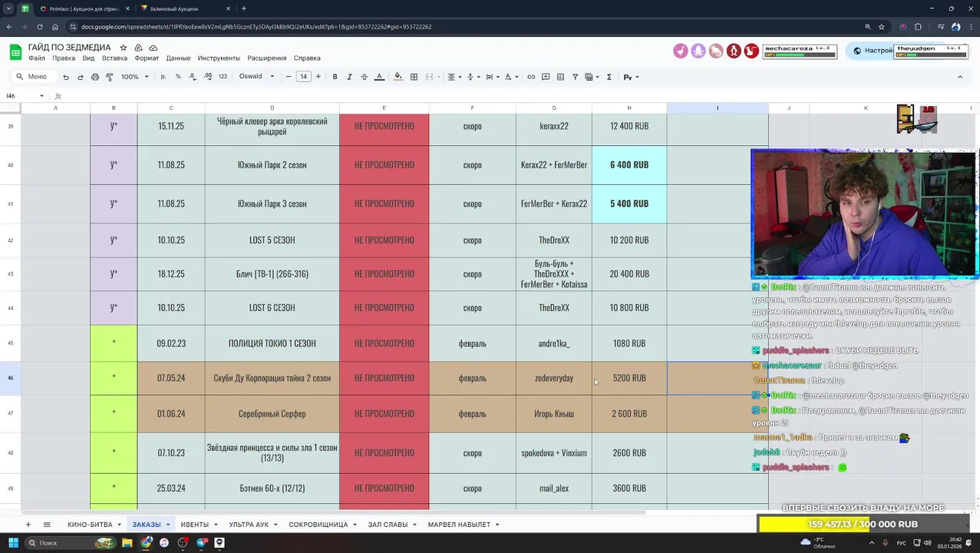Switch to the ЗАЛ СЛАВЫ sheet tab
Image resolution: width=980 pixels, height=553 pixels.
pyautogui.click(x=388, y=525)
